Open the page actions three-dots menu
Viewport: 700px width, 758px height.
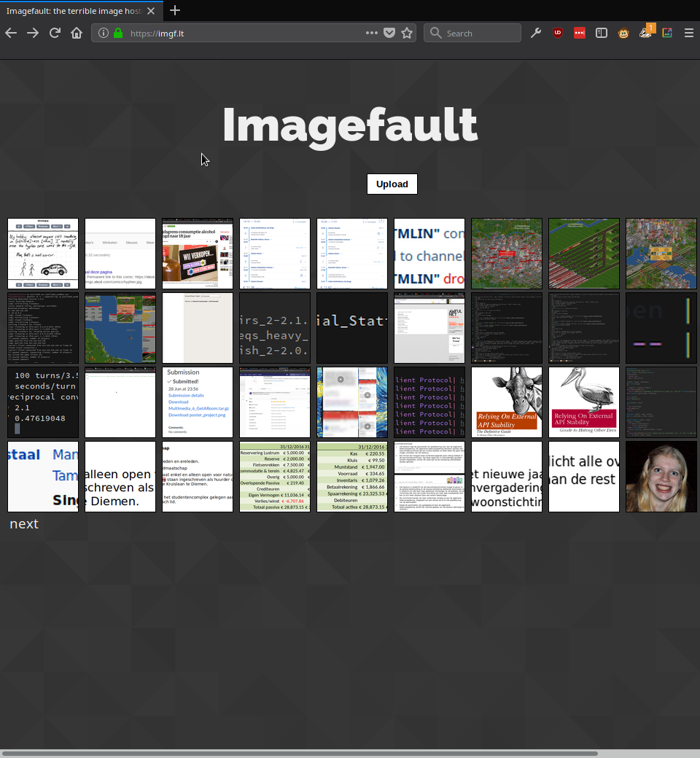pos(372,33)
